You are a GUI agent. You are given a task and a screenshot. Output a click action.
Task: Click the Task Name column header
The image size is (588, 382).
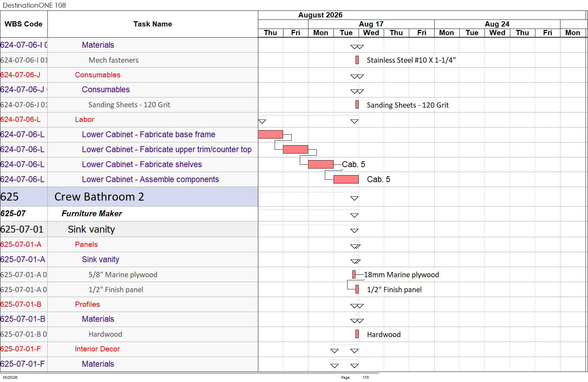153,24
